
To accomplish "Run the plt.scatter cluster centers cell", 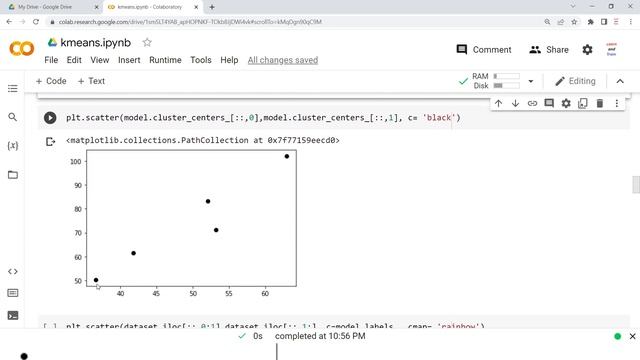I will click(50, 118).
